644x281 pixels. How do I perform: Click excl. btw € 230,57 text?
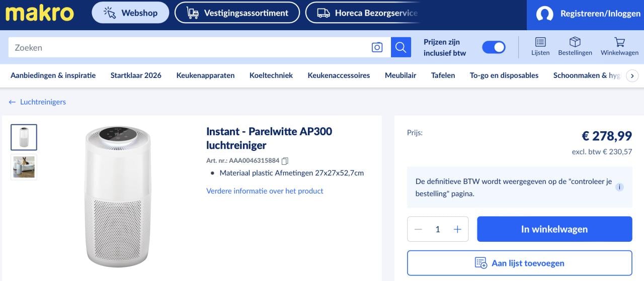coord(602,151)
